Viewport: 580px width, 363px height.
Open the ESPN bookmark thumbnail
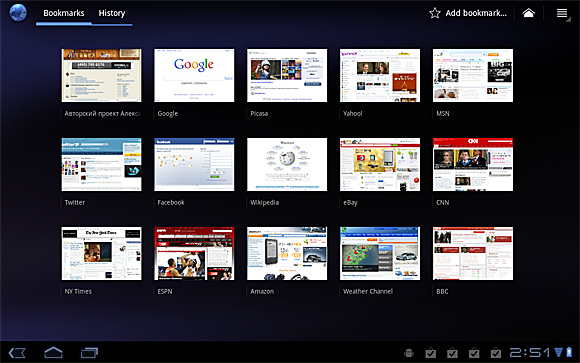[194, 253]
